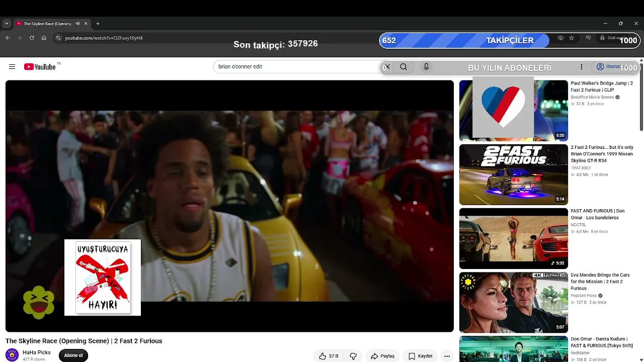644x362 pixels.
Task: Open third-party cookie blocking eye icon
Action: [x=560, y=38]
